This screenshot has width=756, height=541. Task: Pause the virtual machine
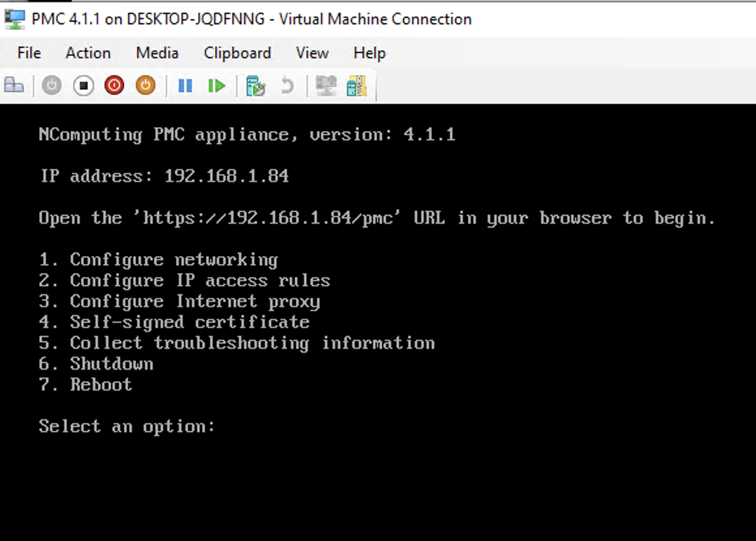pyautogui.click(x=185, y=86)
